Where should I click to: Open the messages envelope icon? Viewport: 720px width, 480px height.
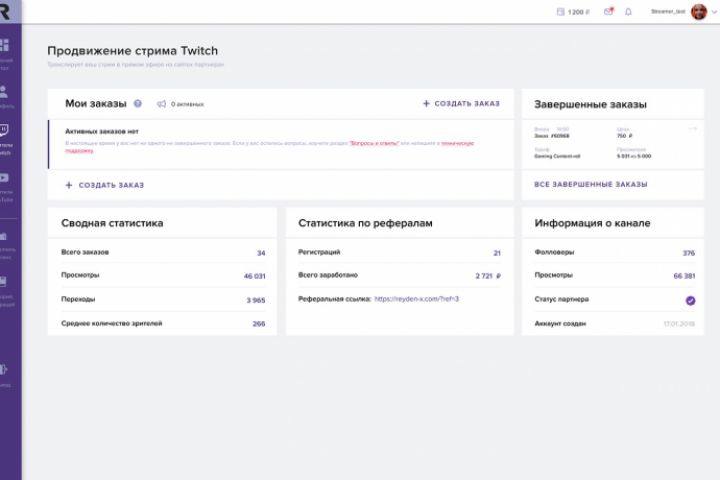click(608, 12)
